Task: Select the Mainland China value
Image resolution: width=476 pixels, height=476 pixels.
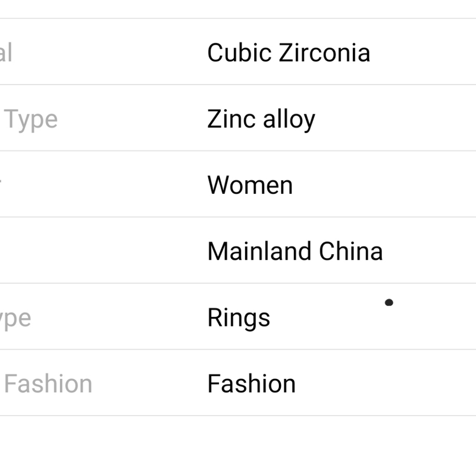Action: coord(295,251)
